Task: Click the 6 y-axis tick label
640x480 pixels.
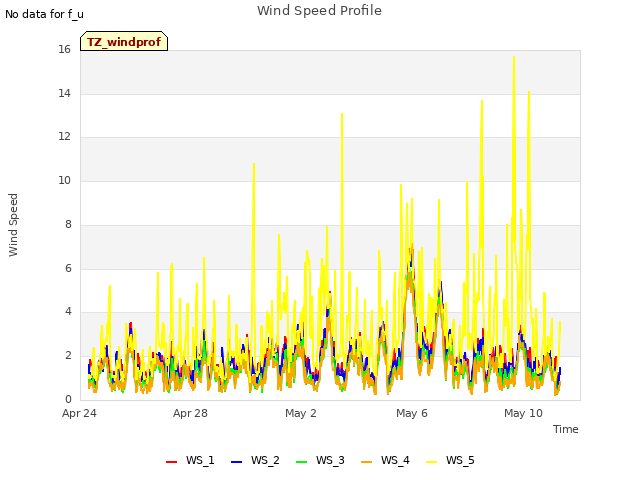Action: coord(68,268)
